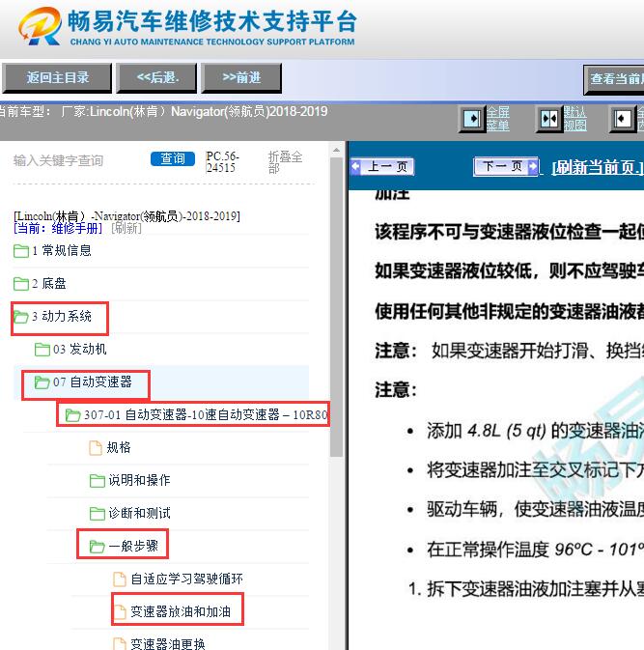
Task: Go to previous page with 上一页
Action: point(382,167)
